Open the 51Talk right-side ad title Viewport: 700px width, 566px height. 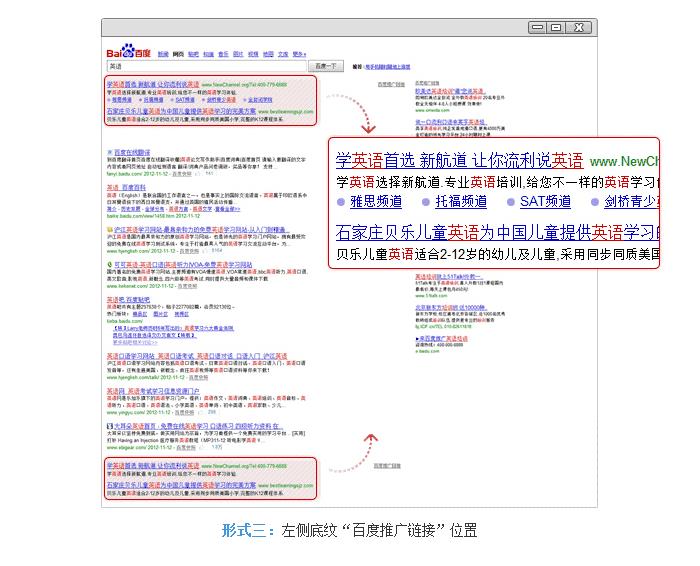click(449, 277)
